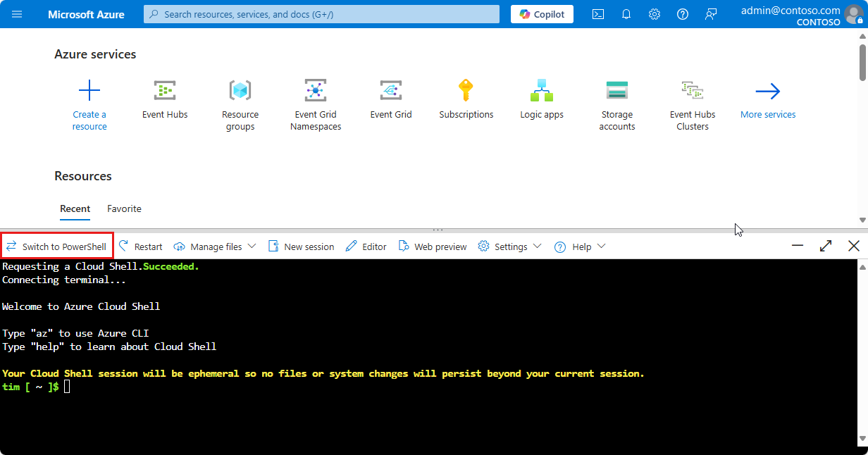Expand the Cloud Shell Settings dropdown
Viewport: 868px width, 455px height.
pos(509,247)
